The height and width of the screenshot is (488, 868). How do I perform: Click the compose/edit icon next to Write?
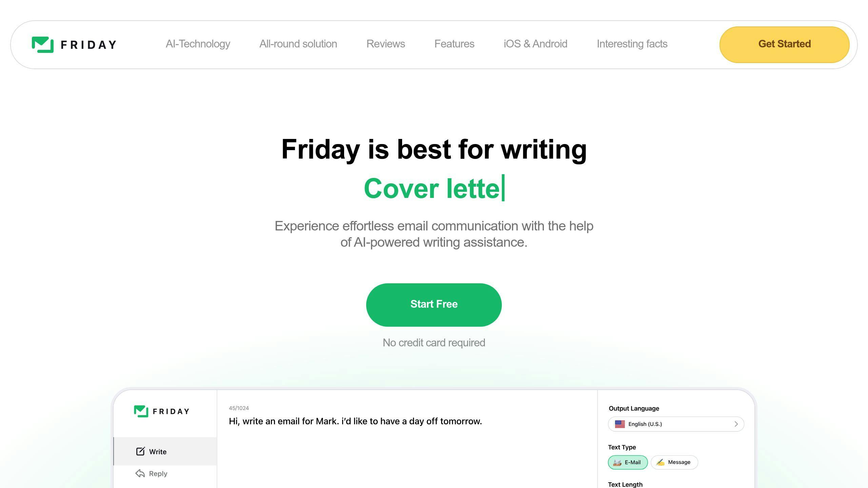click(x=140, y=451)
